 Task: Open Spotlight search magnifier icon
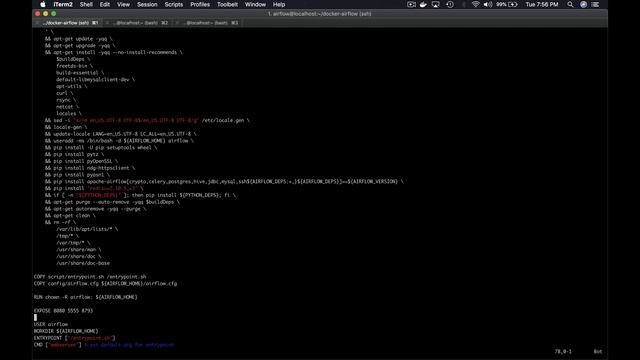click(x=570, y=4)
